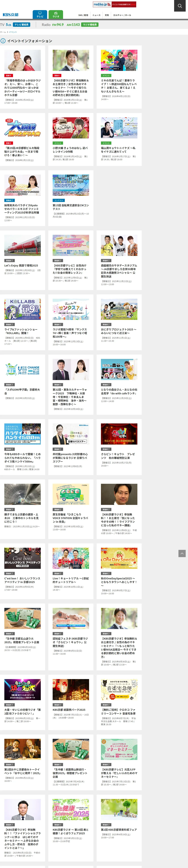
Task: Open スポGOMI甲子園 京都府大会 thumbnail
Action: pyautogui.click(x=23, y=369)
